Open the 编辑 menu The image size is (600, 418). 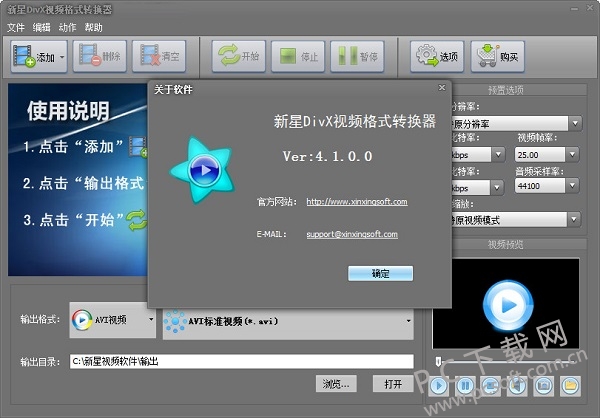[42, 27]
